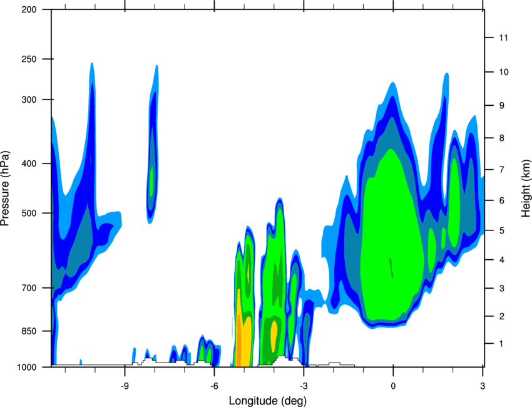
Task: Click the 5 km height label
Action: coord(502,231)
